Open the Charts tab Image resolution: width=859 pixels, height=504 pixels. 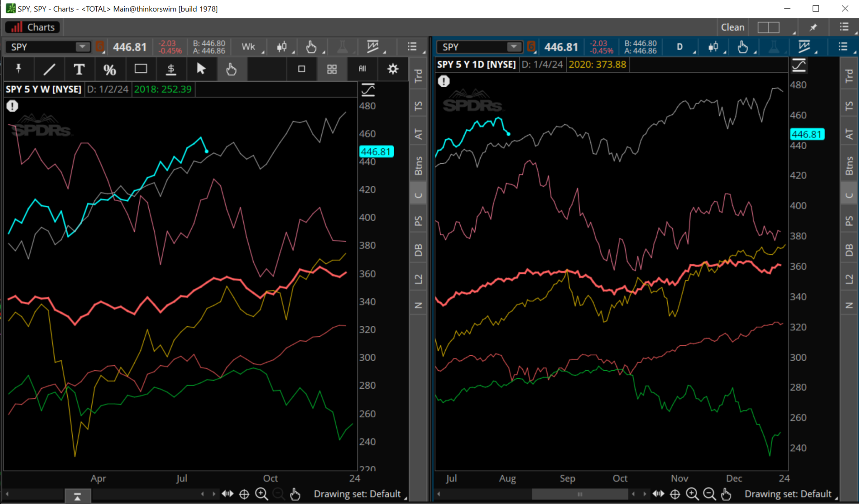pos(33,27)
